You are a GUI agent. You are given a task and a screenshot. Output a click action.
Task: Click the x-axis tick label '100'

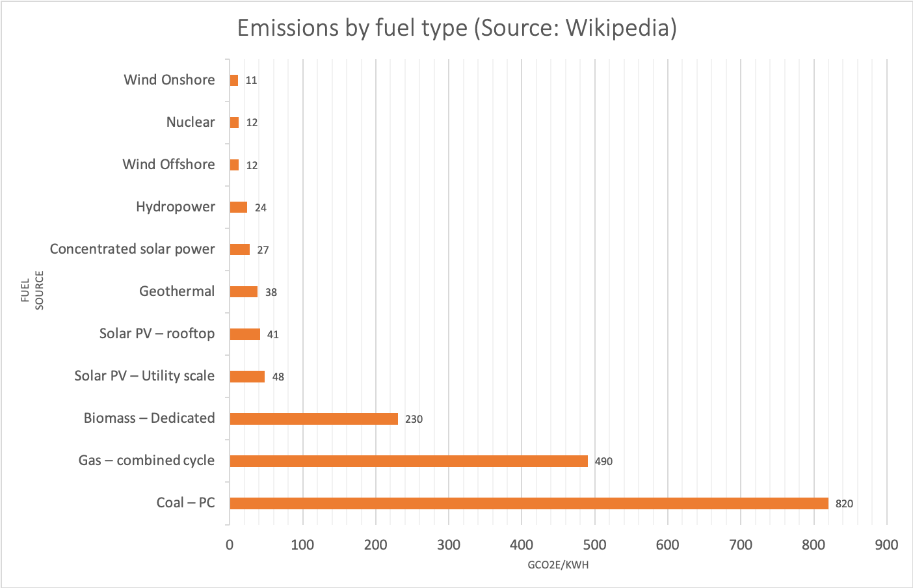302,545
